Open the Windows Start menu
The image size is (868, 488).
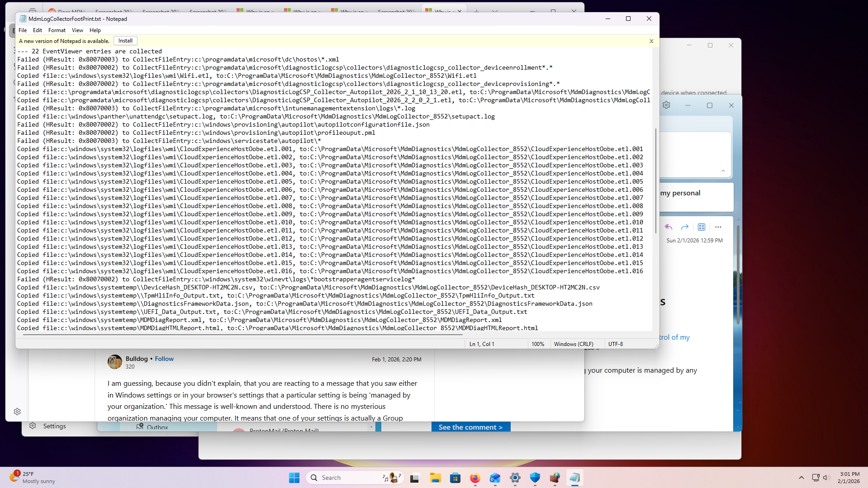294,478
